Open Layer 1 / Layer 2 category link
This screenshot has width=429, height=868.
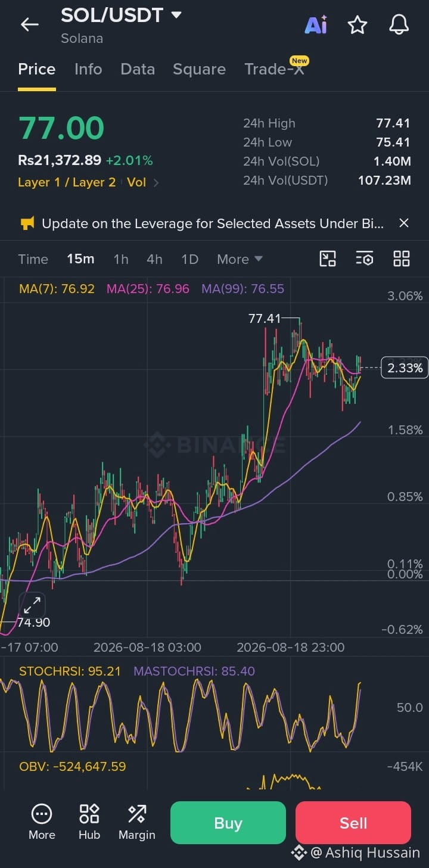tap(67, 182)
